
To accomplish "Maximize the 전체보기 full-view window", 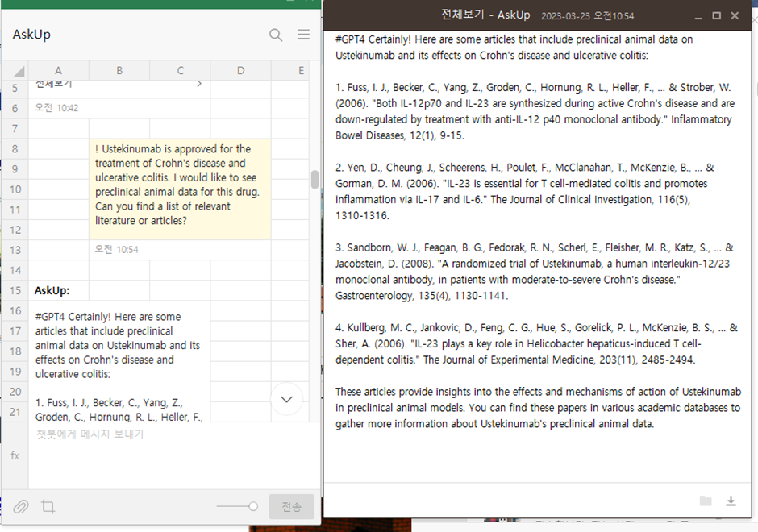I will coord(716,15).
